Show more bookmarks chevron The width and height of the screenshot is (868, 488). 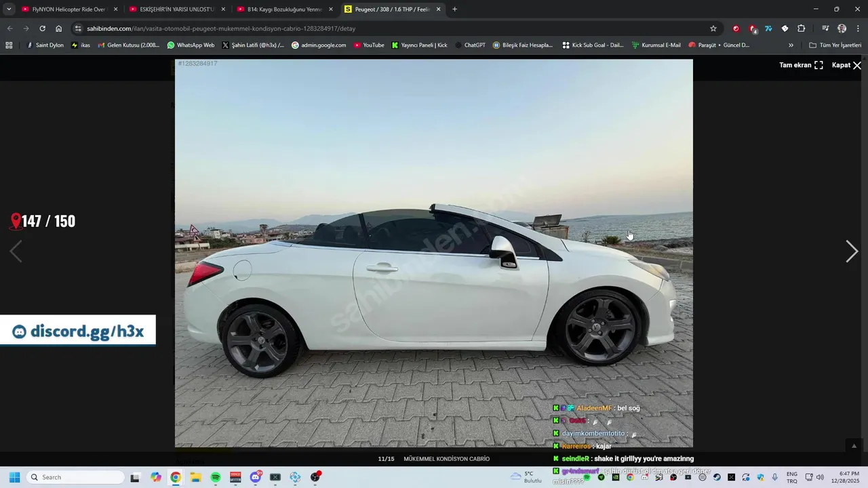pos(791,45)
